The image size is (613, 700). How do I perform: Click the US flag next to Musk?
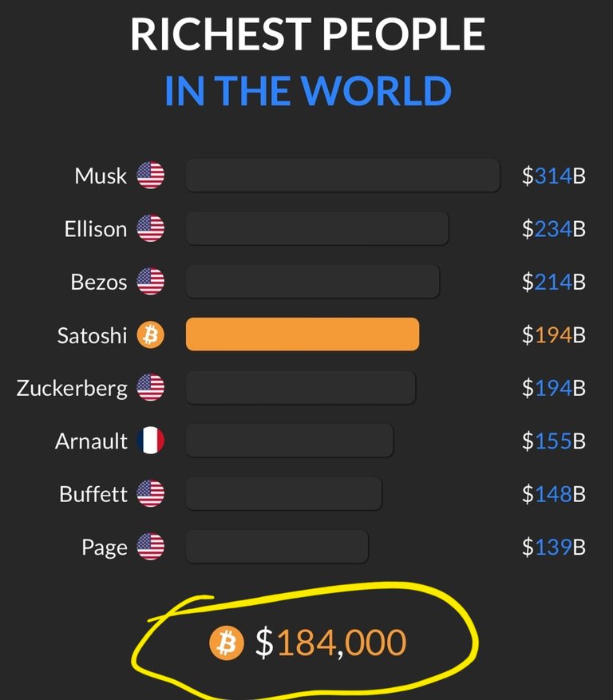pos(151,175)
